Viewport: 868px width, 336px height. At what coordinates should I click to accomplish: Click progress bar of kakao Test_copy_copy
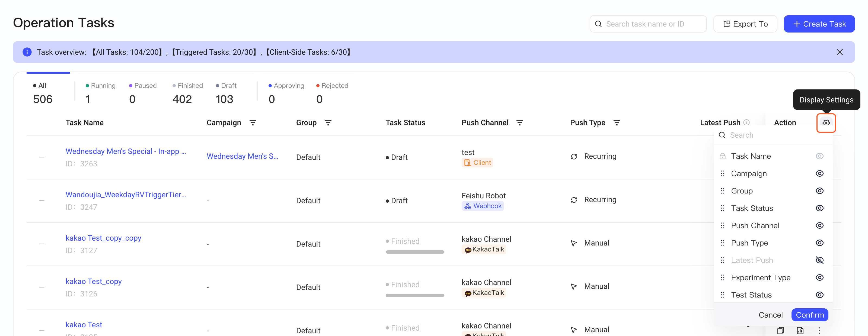coord(415,252)
